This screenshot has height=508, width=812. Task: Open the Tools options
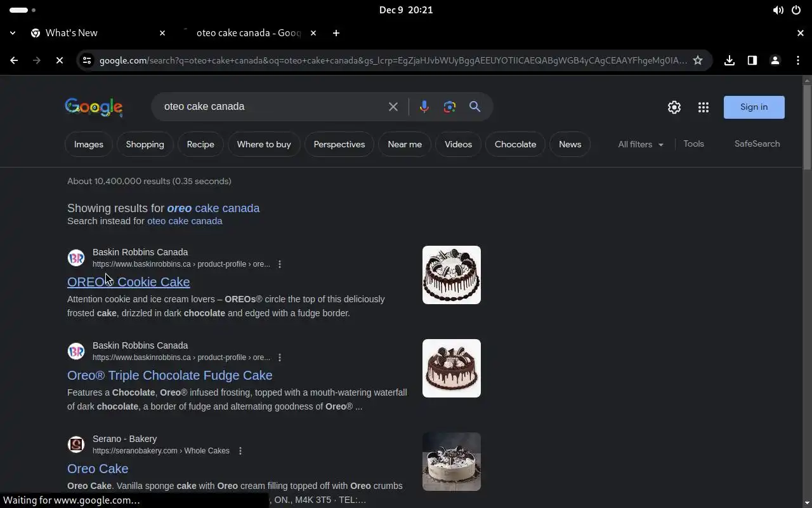(x=693, y=144)
